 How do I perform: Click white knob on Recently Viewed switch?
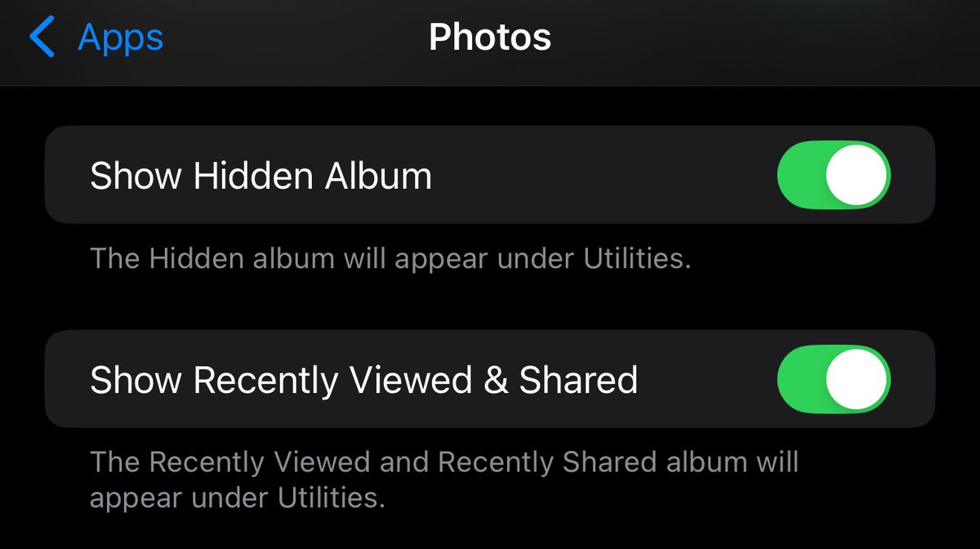coord(857,379)
